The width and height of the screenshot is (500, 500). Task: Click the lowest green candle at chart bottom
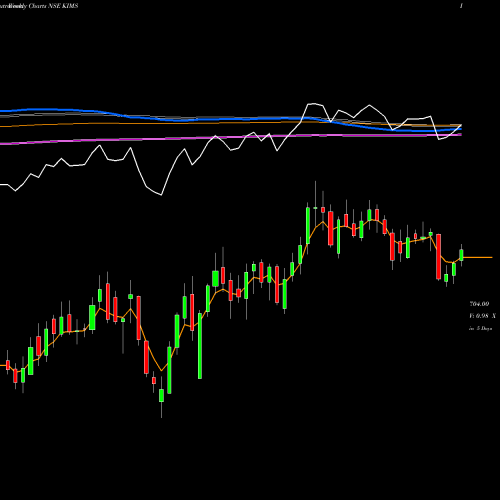pyautogui.click(x=161, y=395)
